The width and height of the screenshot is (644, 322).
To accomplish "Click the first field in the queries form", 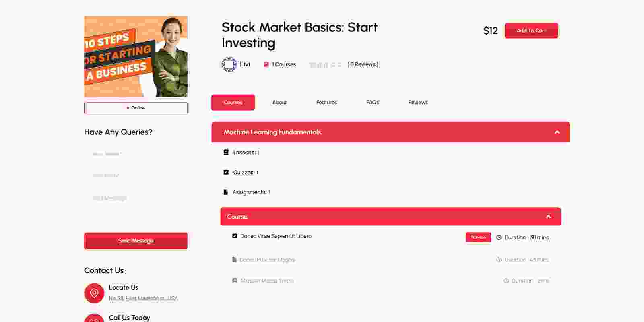I will pyautogui.click(x=136, y=154).
